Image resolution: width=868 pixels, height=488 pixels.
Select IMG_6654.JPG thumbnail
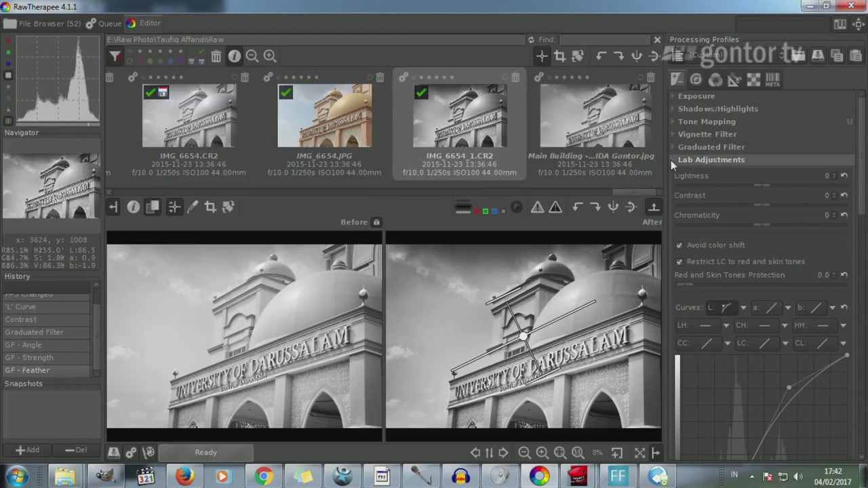click(x=324, y=116)
